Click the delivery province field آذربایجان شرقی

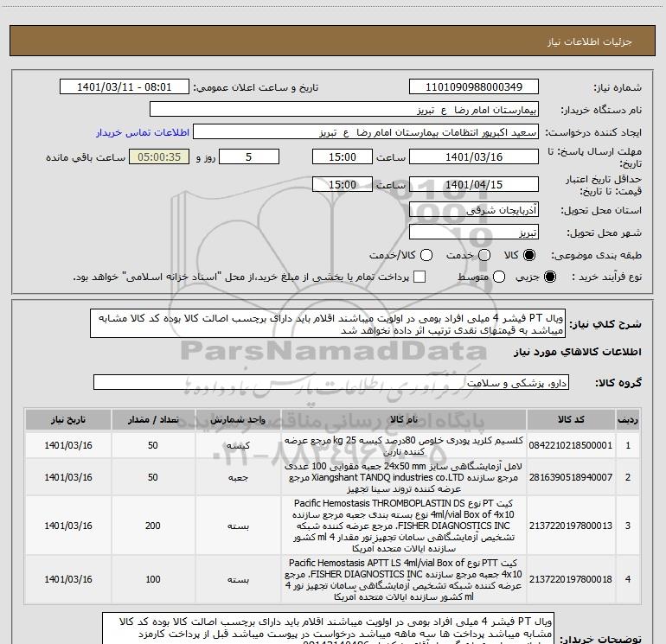(x=474, y=210)
